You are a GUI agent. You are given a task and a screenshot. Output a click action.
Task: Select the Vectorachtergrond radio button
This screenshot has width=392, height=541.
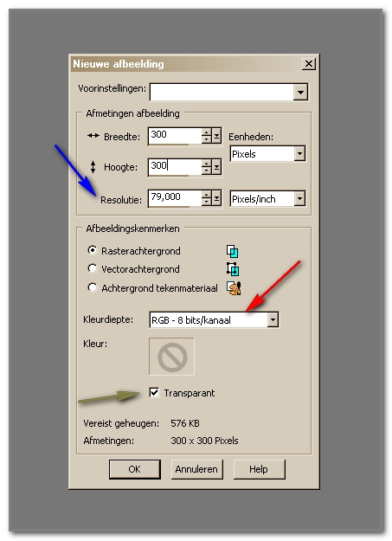92,268
